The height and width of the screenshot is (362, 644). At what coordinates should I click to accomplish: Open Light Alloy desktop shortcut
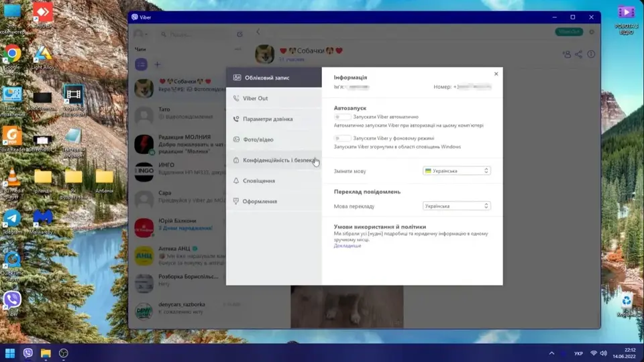click(43, 58)
